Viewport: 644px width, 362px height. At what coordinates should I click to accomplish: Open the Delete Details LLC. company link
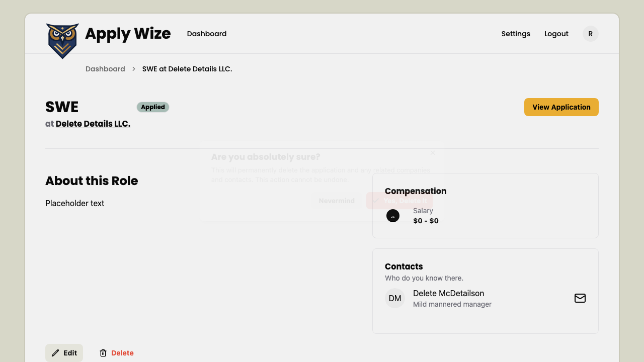(x=93, y=124)
